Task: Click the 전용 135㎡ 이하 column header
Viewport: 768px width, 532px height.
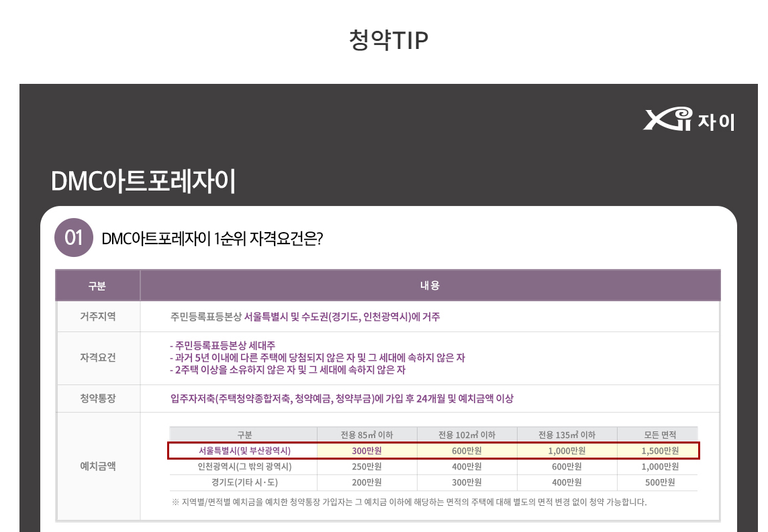Action: click(567, 435)
